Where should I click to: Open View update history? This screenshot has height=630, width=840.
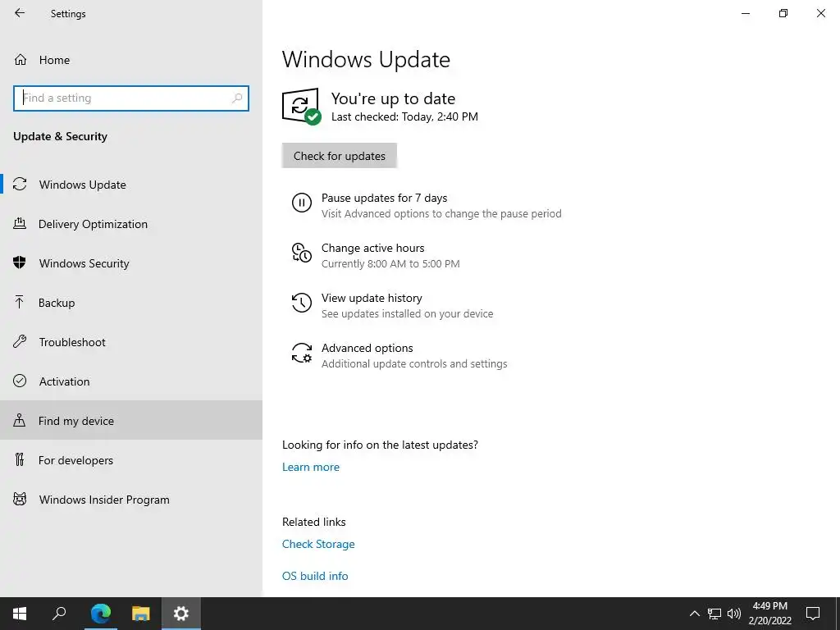392,305
